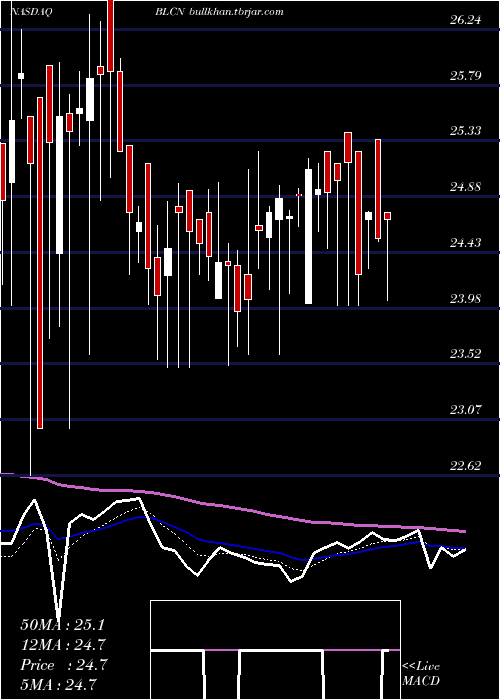Click the <<Live MACD label

421,674
